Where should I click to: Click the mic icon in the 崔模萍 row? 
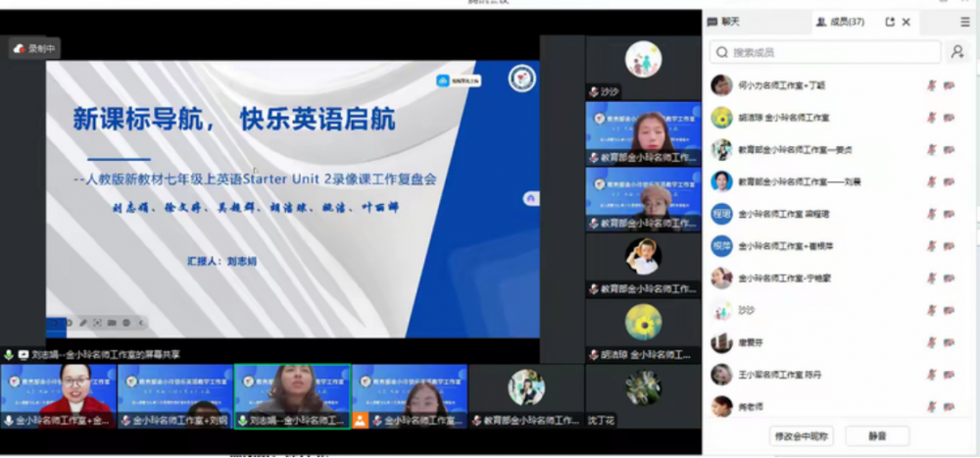point(931,246)
